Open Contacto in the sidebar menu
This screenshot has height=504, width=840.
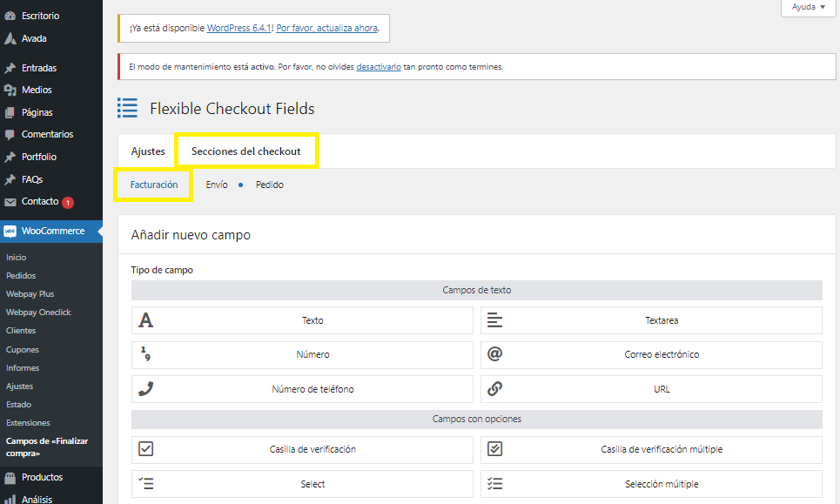tap(40, 201)
